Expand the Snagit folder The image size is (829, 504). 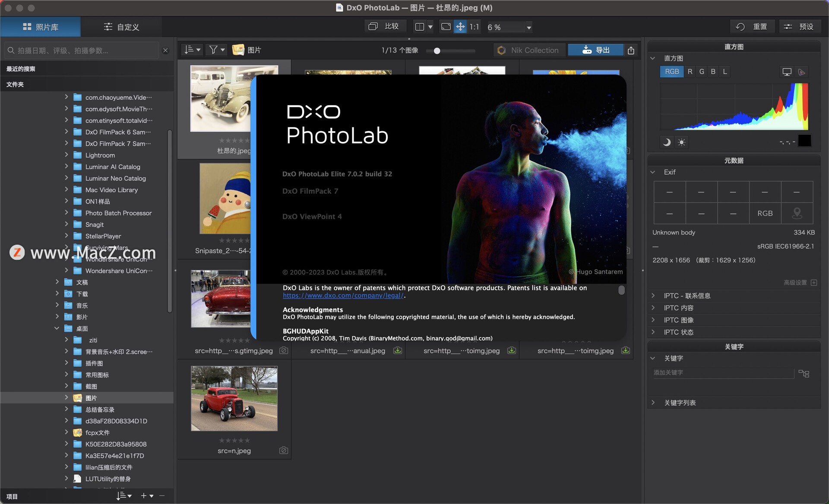[66, 224]
